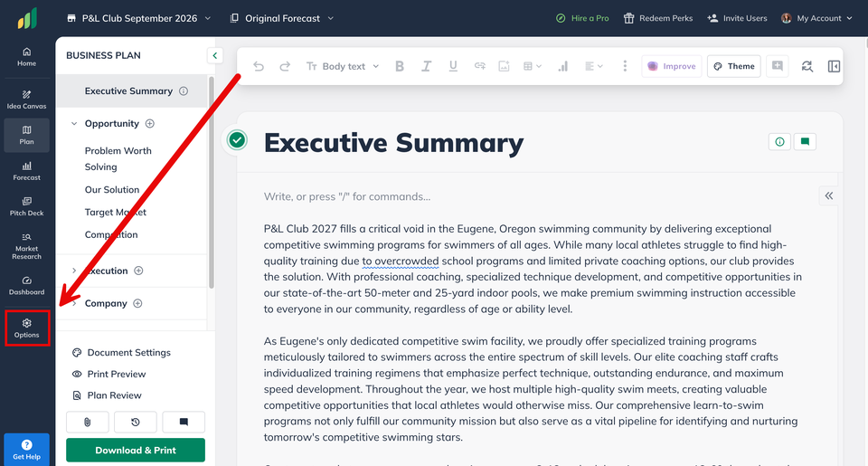The width and height of the screenshot is (868, 466).
Task: Open Print Preview
Action: point(109,374)
